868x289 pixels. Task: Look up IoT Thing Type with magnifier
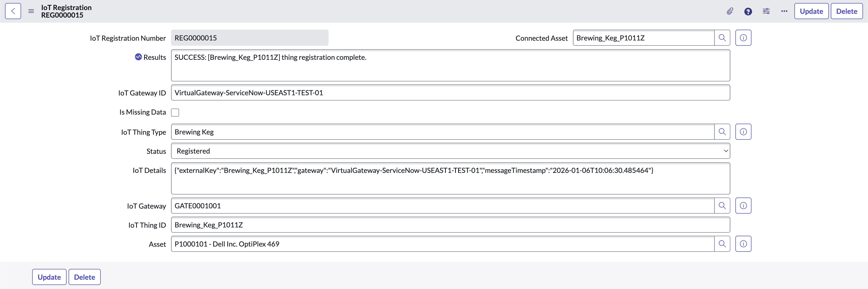[722, 132]
